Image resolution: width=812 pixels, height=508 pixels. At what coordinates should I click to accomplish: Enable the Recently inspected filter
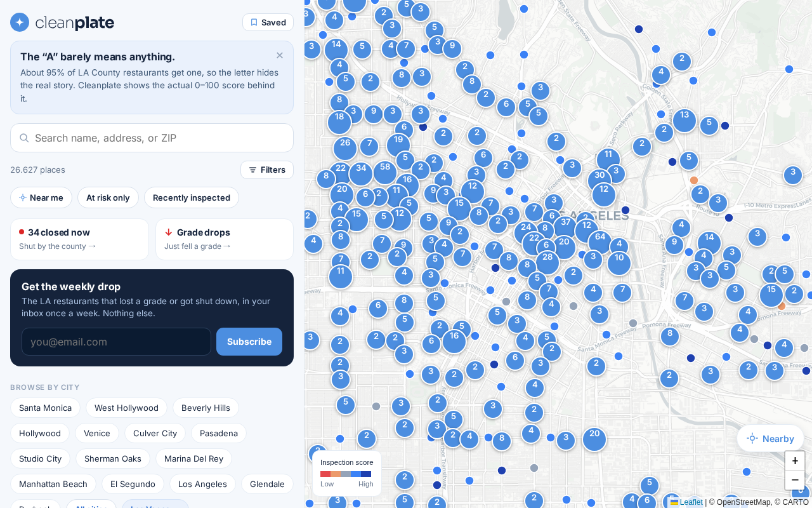click(192, 197)
